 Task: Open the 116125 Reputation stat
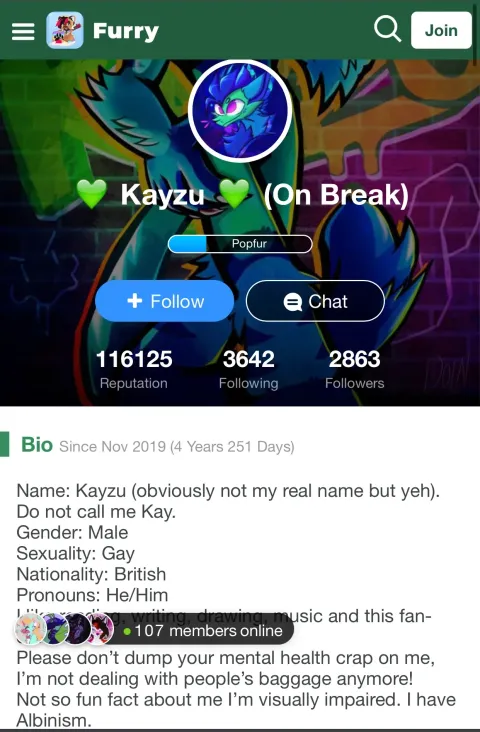click(x=134, y=369)
